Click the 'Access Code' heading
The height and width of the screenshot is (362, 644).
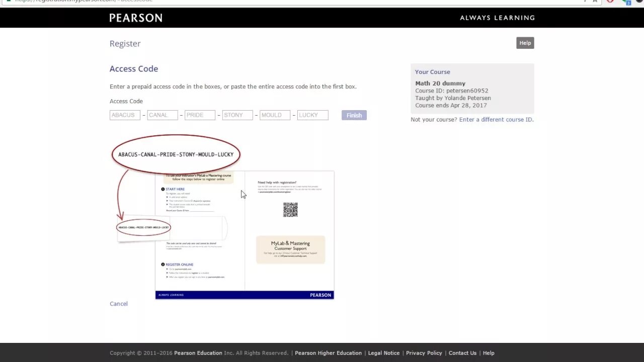tap(134, 69)
